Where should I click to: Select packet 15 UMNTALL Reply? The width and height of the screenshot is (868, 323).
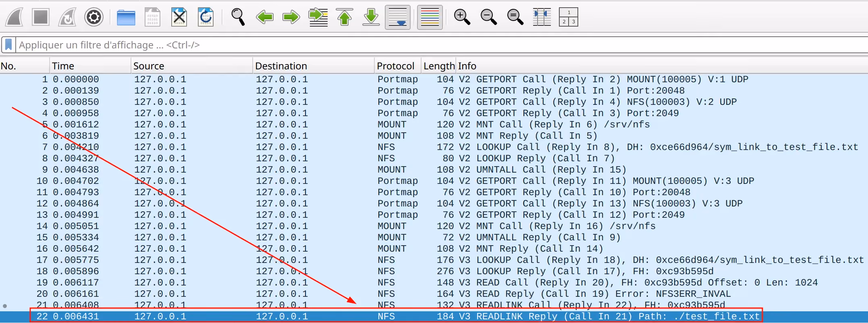tap(434, 238)
